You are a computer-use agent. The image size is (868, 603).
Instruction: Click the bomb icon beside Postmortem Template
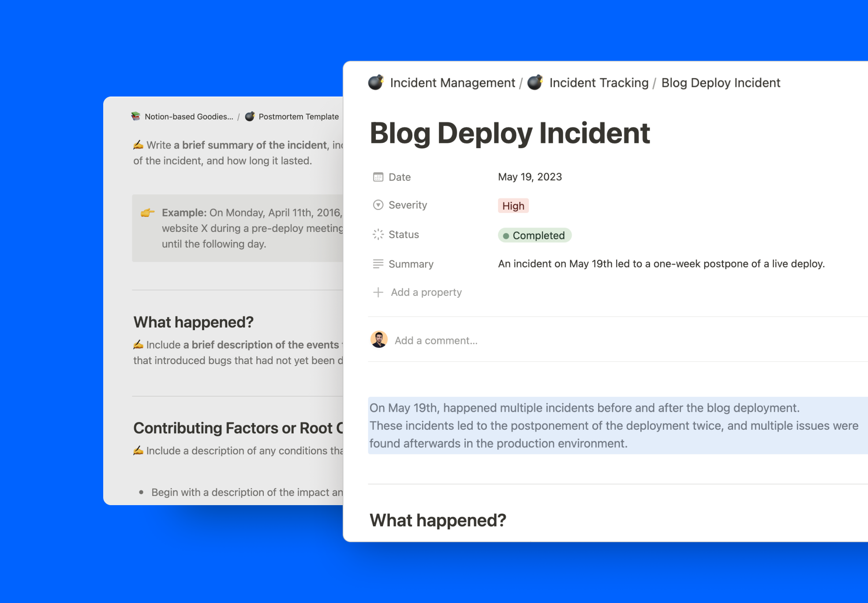(250, 116)
